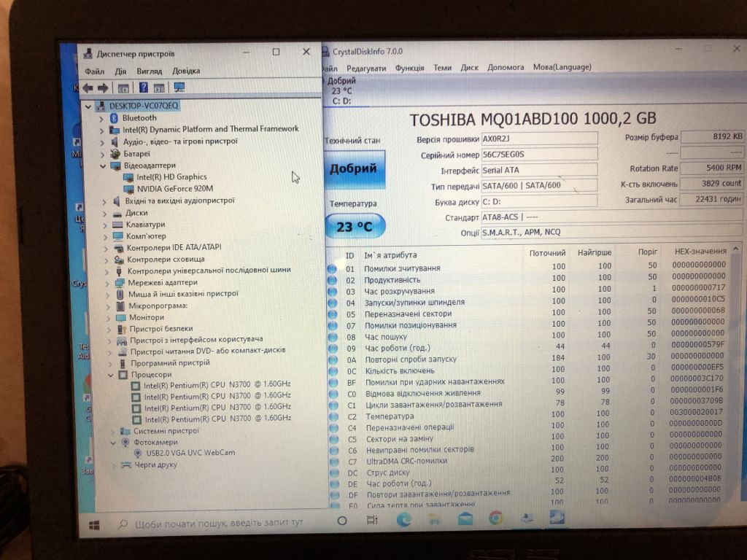Click the action pane icon right of Help

(159, 87)
